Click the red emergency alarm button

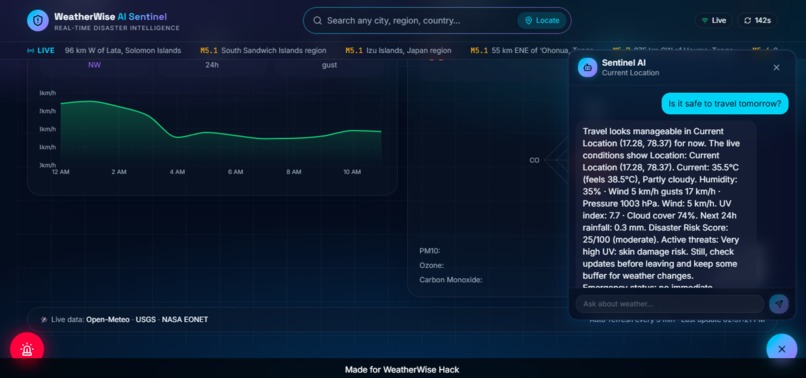[x=27, y=349]
